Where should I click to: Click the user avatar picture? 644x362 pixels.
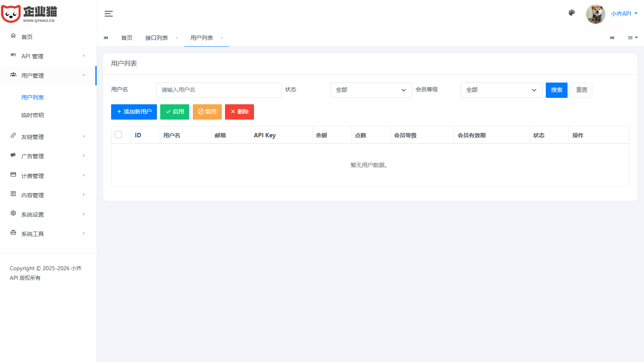tap(595, 14)
